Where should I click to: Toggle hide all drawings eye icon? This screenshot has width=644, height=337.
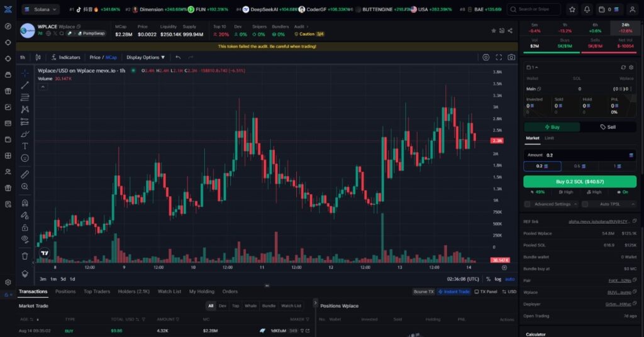tap(25, 240)
